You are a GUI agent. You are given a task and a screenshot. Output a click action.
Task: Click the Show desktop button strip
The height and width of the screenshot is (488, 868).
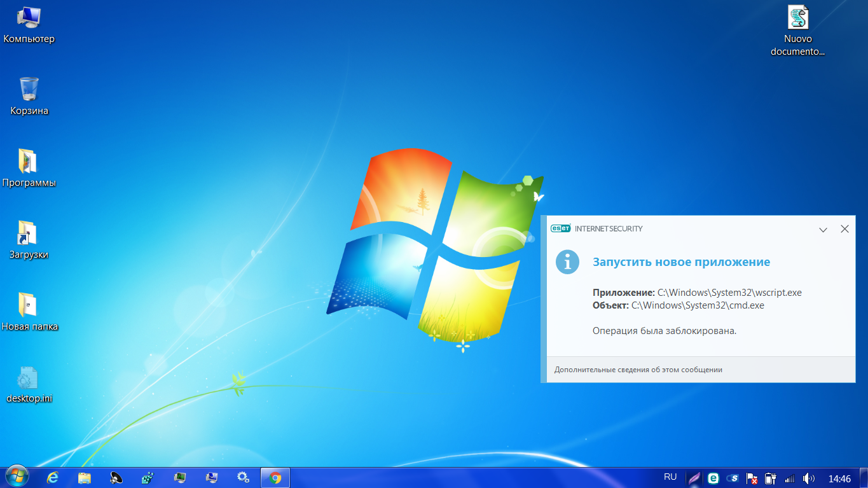[x=864, y=478]
